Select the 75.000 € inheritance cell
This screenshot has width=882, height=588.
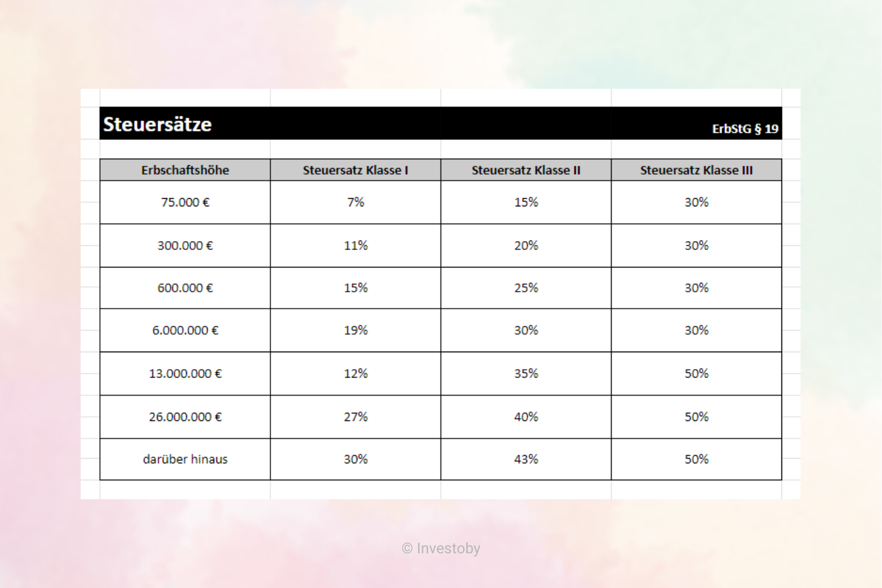pos(185,202)
